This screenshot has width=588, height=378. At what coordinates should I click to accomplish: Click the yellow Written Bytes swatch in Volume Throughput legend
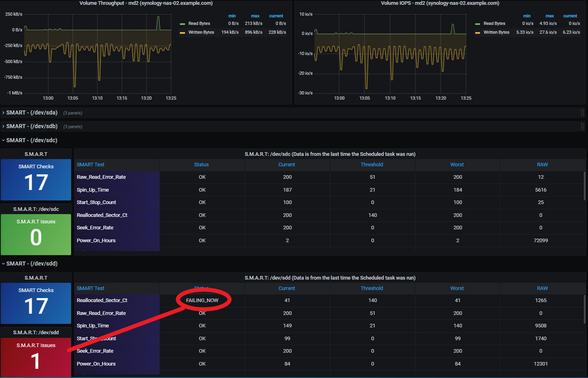pos(182,33)
